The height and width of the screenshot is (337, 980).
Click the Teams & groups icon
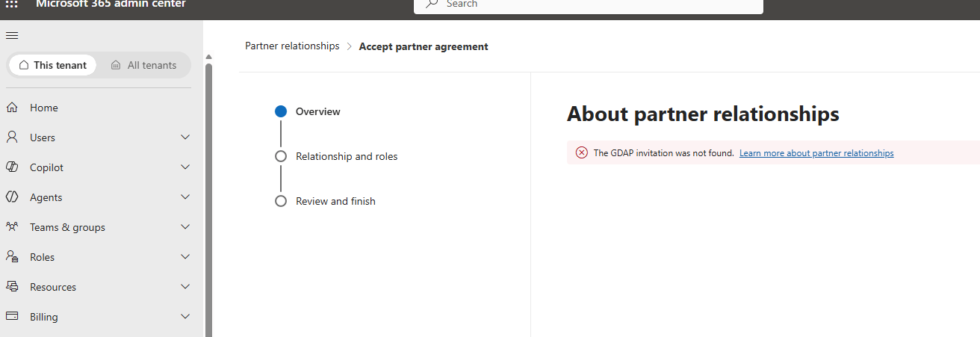12,227
